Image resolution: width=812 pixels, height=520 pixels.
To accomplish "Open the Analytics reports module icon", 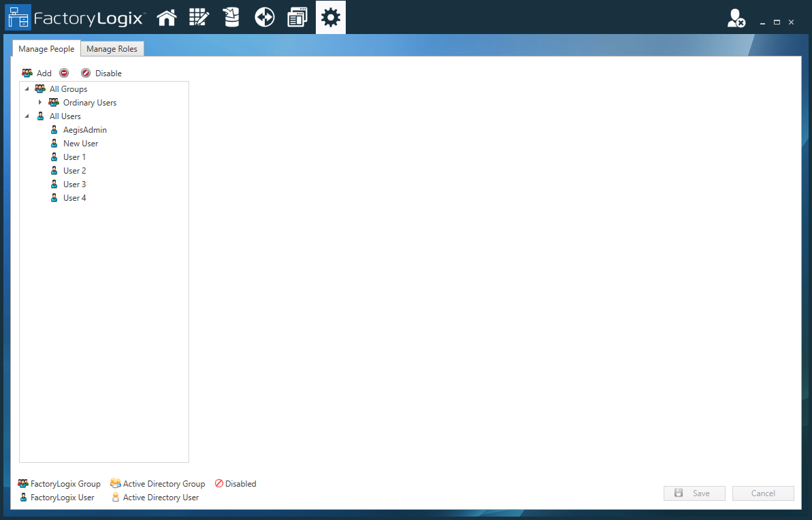I will click(x=297, y=17).
